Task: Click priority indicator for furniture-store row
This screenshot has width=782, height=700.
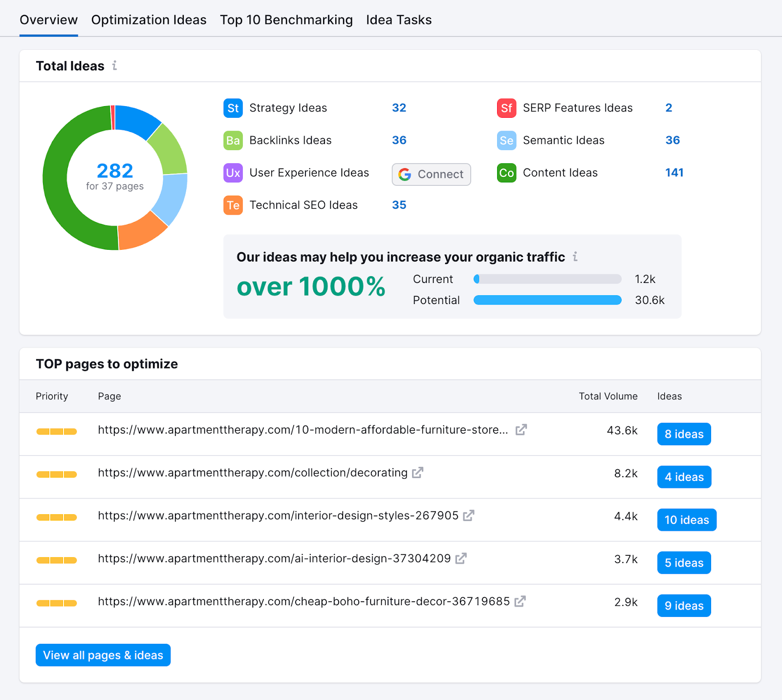Action: coord(57,432)
